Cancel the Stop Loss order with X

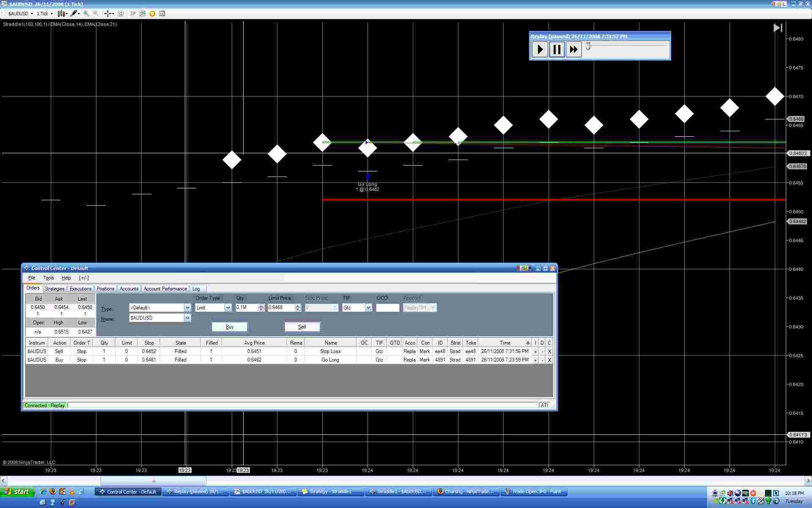click(x=549, y=351)
